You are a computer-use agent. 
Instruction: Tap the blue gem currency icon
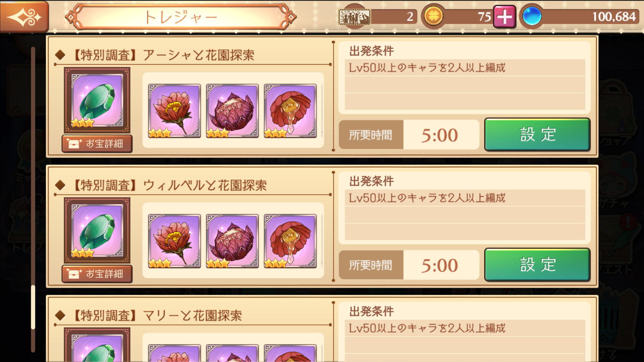[x=532, y=16]
